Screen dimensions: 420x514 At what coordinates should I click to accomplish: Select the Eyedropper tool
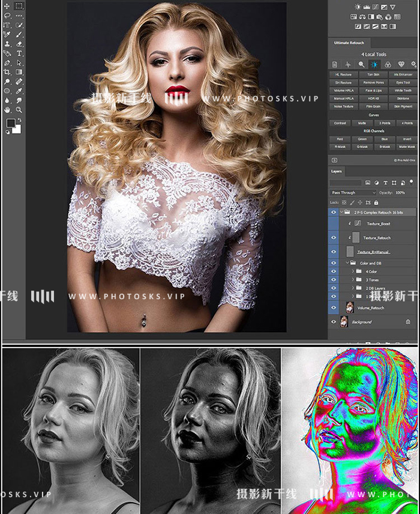tap(19, 91)
